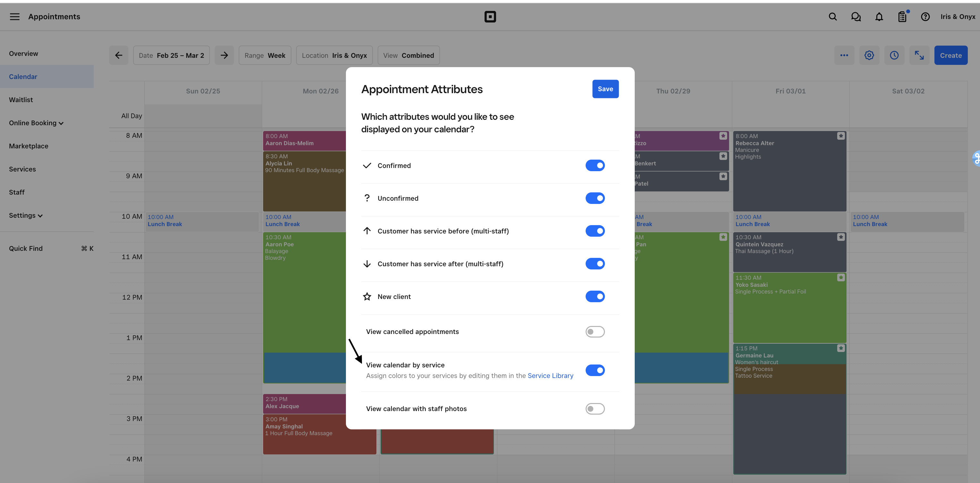The width and height of the screenshot is (980, 483).
Task: Click star icon on Benkert appointment
Action: pos(723,156)
